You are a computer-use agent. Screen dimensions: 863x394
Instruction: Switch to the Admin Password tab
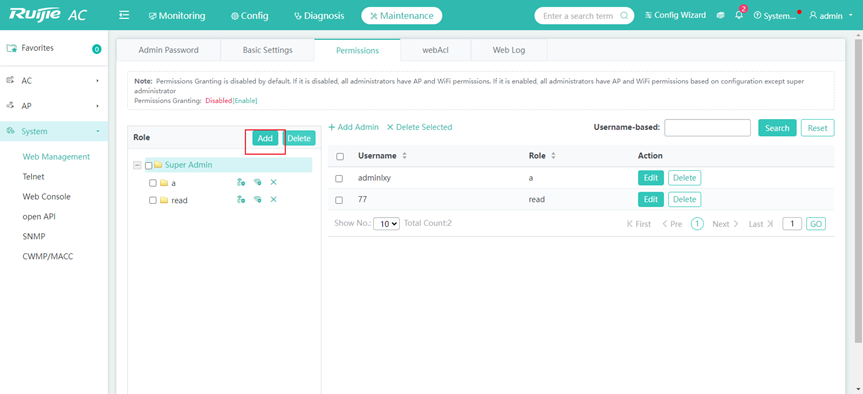coord(168,50)
